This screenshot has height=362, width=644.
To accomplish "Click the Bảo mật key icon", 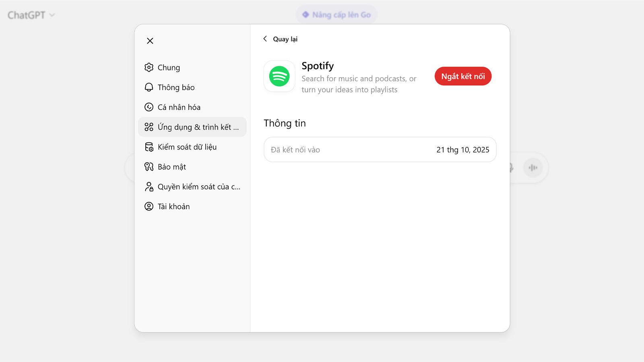I will tap(149, 167).
